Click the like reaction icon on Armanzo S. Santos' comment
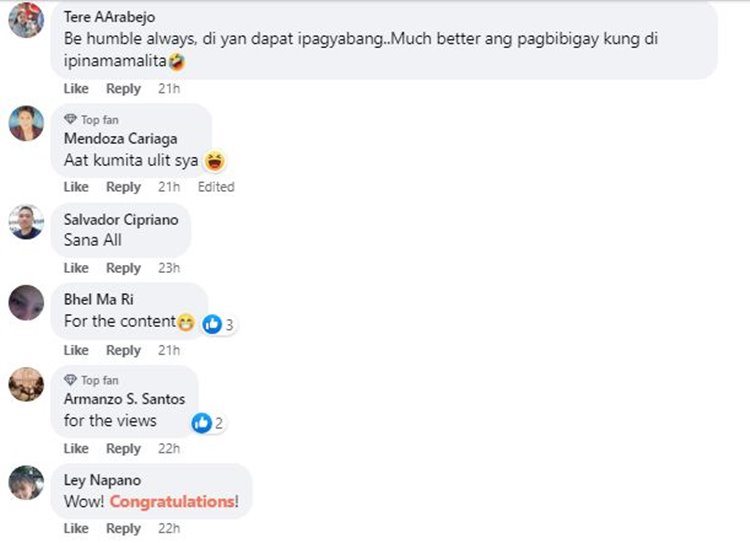 202,423
